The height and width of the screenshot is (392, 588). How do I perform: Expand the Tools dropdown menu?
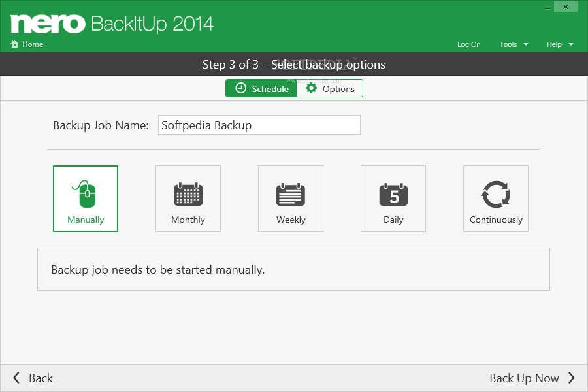514,44
